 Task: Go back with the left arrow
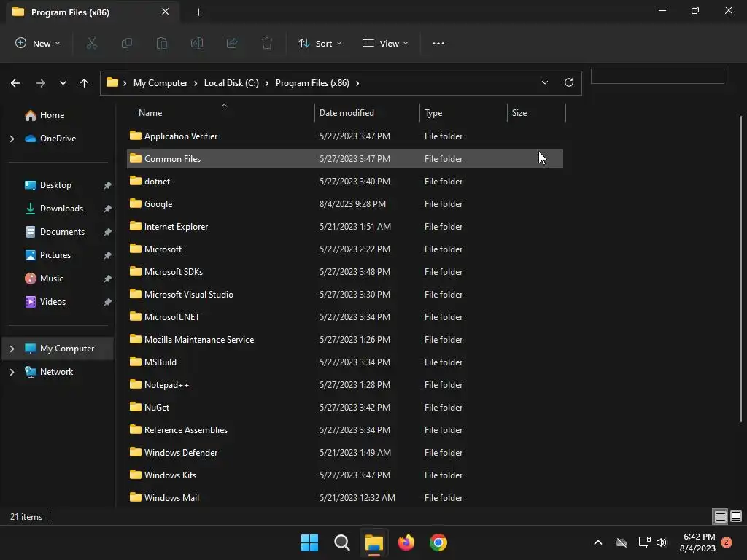15,83
